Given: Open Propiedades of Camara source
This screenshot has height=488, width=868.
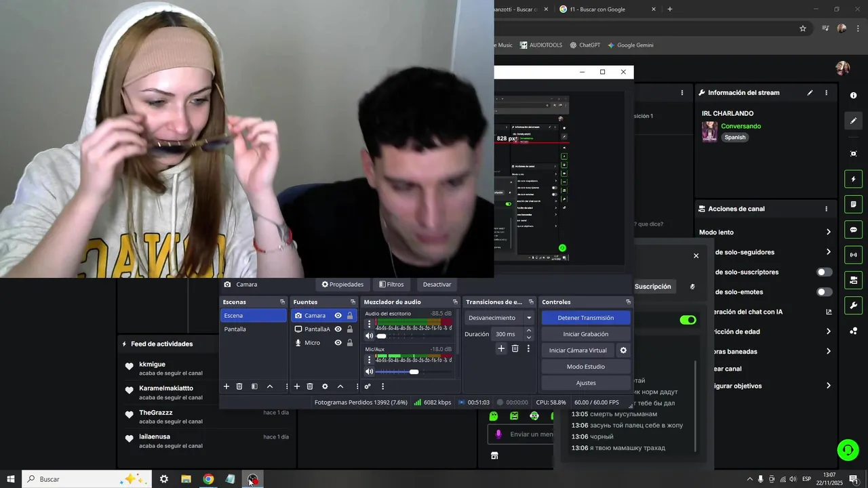Looking at the screenshot, I should pyautogui.click(x=342, y=285).
